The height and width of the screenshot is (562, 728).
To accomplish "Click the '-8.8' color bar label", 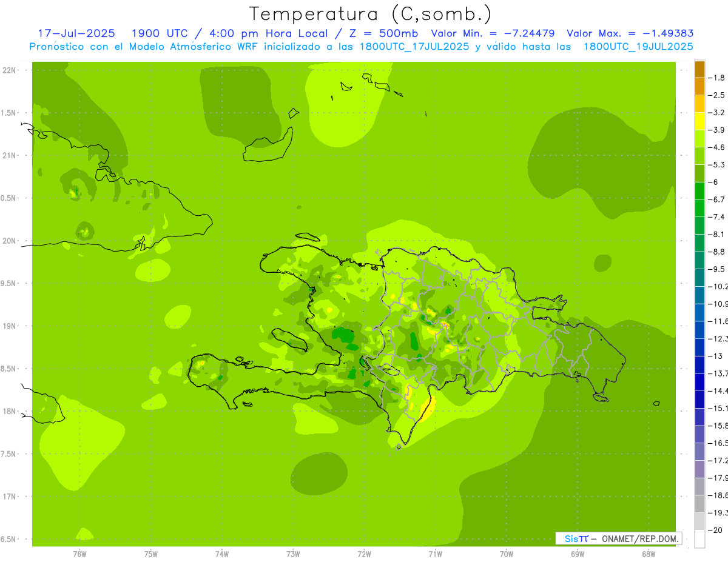I will [x=717, y=252].
